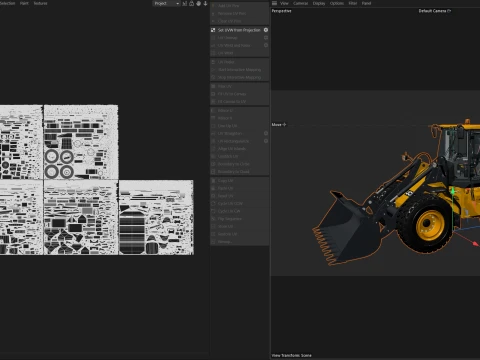The width and height of the screenshot is (480, 360).
Task: Select the UV tile with large striped grid
Action: [156, 218]
